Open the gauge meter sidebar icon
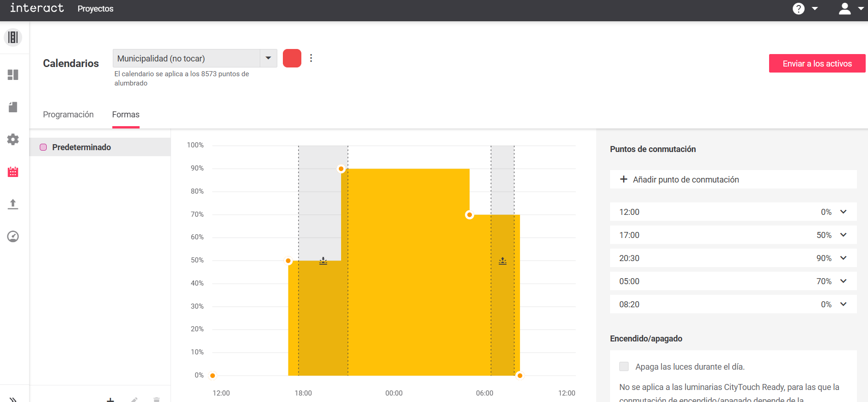Screen dimensions: 868x402 13,237
